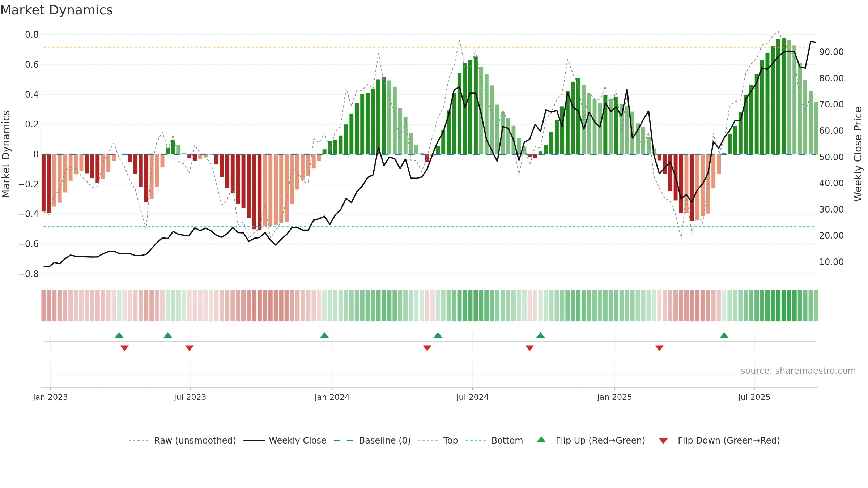The height and width of the screenshot is (488, 868).
Task: Click the green flip-up triangle near May 2024
Action: point(438,335)
